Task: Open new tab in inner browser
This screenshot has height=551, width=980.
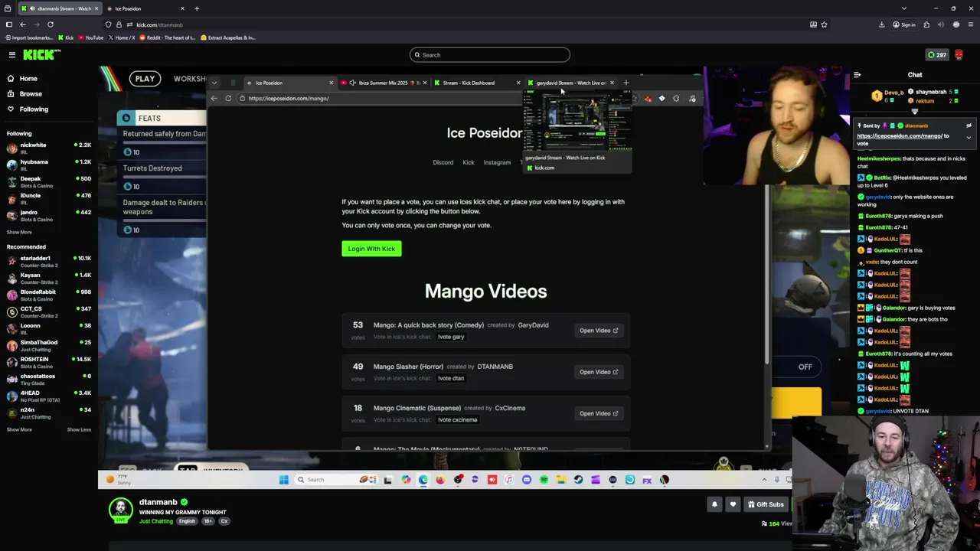Action: 626,83
